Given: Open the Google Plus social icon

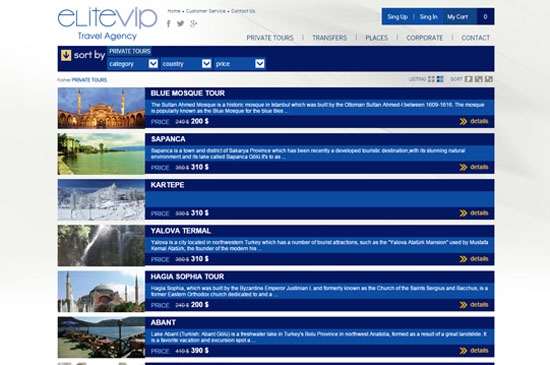Looking at the screenshot, I should point(193,23).
